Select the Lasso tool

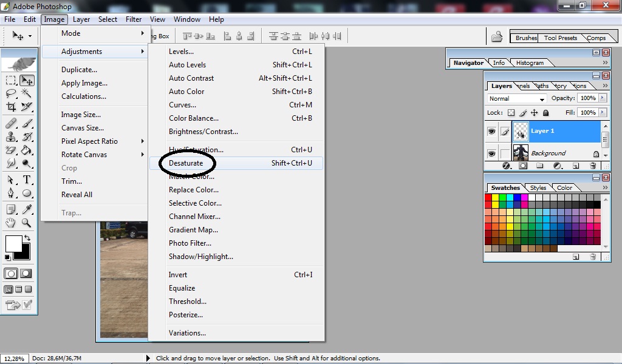[x=11, y=93]
